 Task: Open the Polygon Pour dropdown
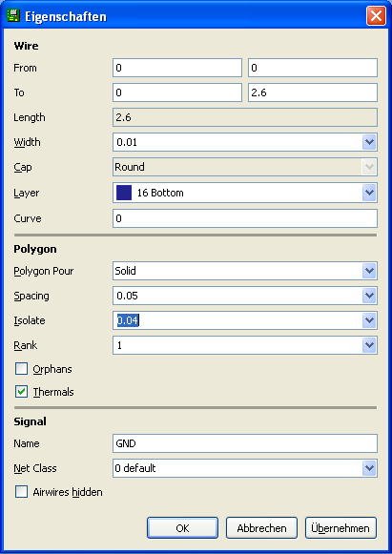pos(369,271)
